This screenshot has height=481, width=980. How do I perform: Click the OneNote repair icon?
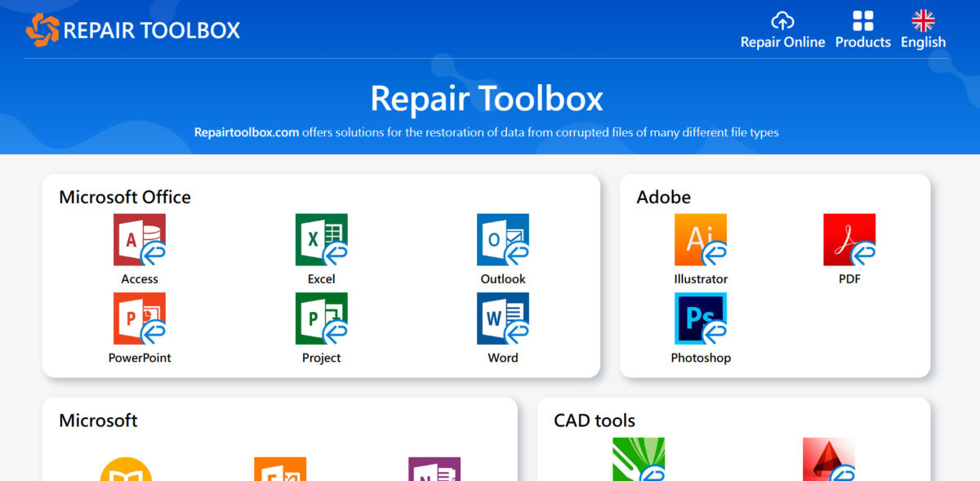pyautogui.click(x=434, y=470)
